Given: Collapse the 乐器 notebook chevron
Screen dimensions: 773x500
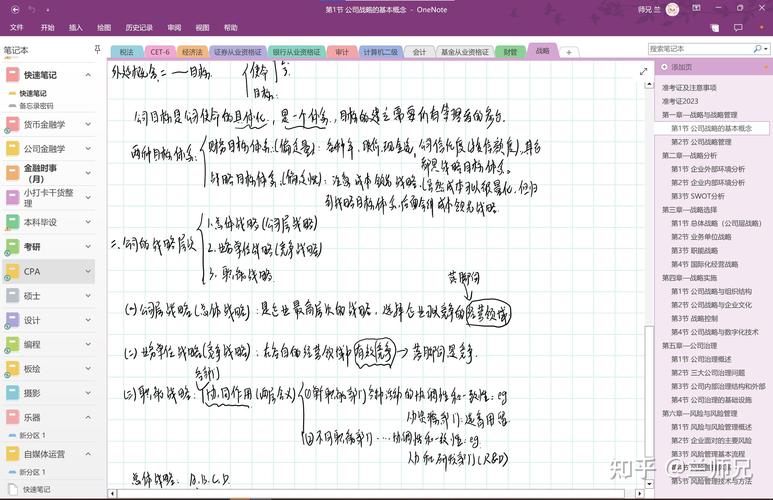Looking at the screenshot, I should point(88,417).
